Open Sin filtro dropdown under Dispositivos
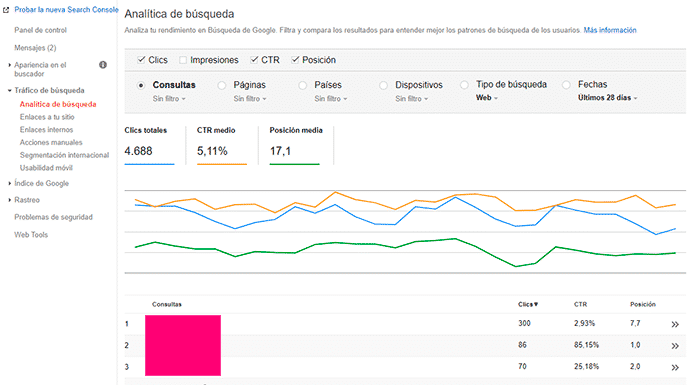 point(411,99)
